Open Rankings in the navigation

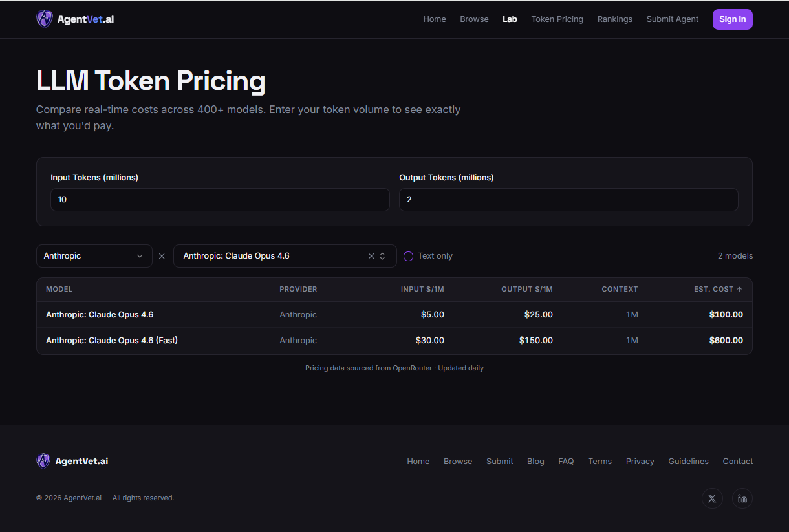pos(614,19)
